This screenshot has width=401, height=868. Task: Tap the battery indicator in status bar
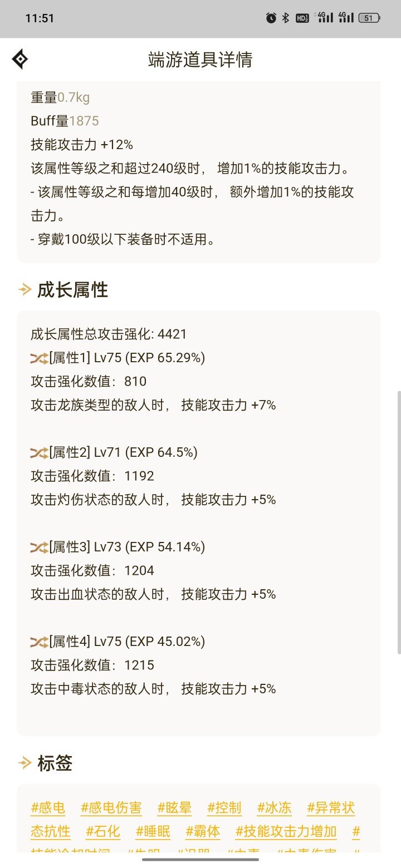coord(369,18)
